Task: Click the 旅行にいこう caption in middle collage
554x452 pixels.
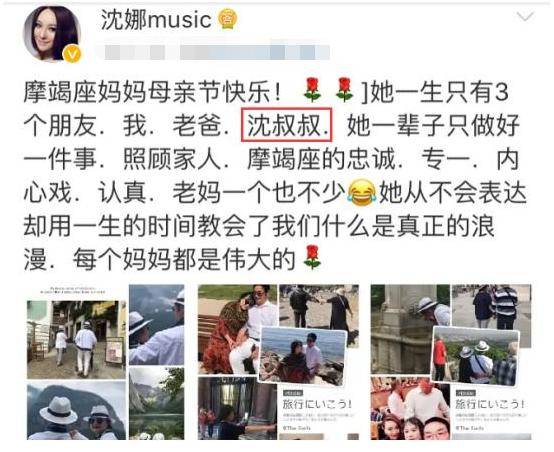Action: 317,404
